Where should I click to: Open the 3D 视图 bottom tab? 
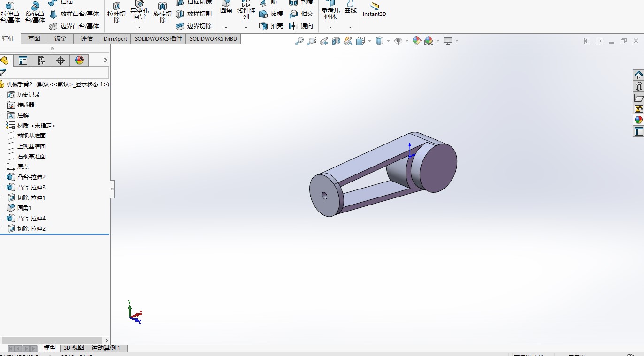pyautogui.click(x=74, y=348)
